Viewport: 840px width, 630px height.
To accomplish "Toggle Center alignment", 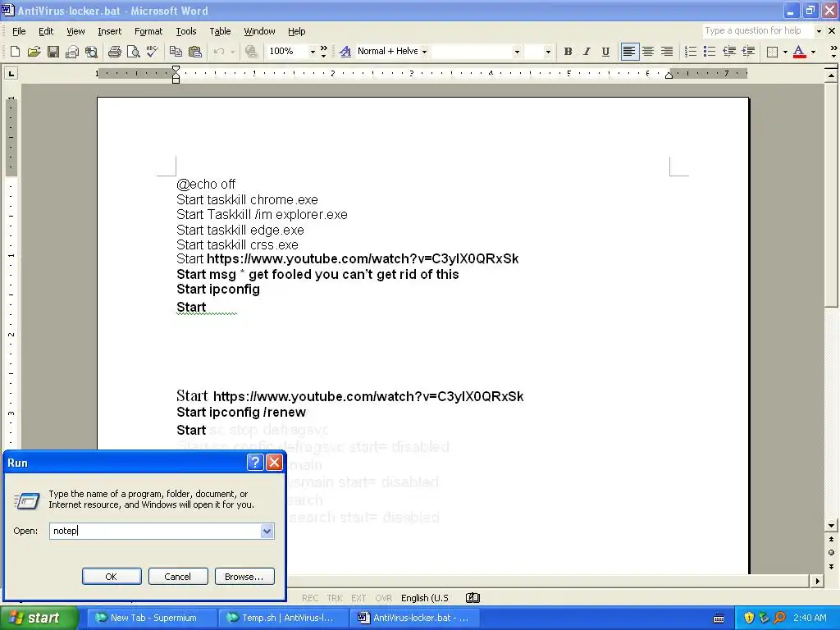I will pos(648,52).
